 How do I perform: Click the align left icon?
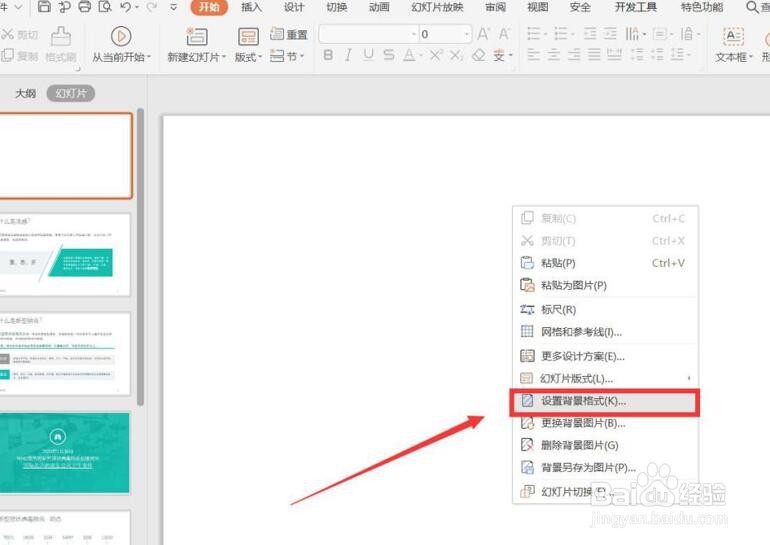pyautogui.click(x=533, y=54)
